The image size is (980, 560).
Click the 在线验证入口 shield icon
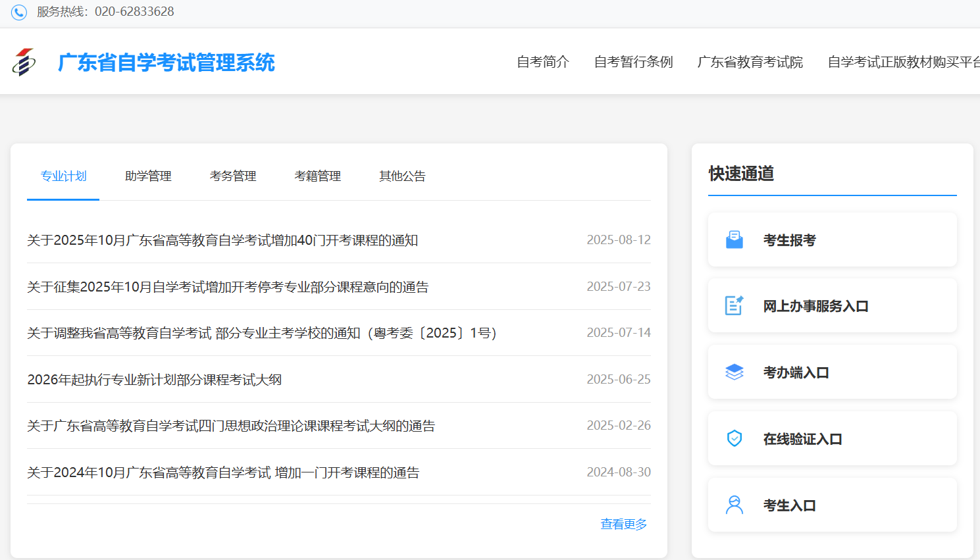[x=734, y=438]
